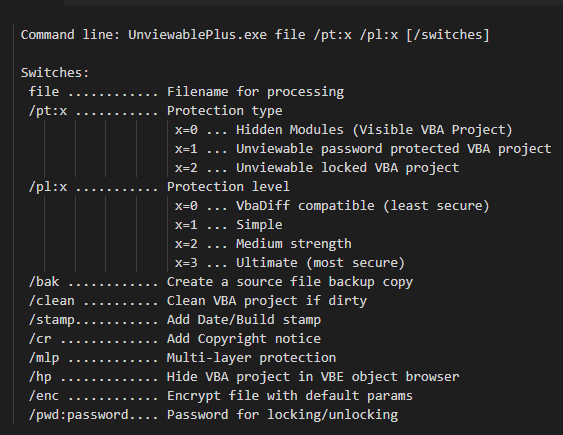Click 'Filename for processing' description
The image size is (563, 435).
255,92
